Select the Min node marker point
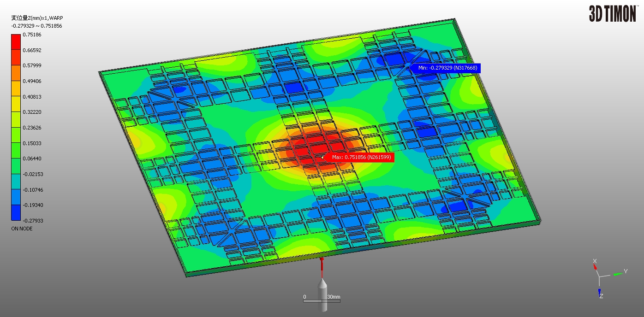644x317 pixels. 408,66
